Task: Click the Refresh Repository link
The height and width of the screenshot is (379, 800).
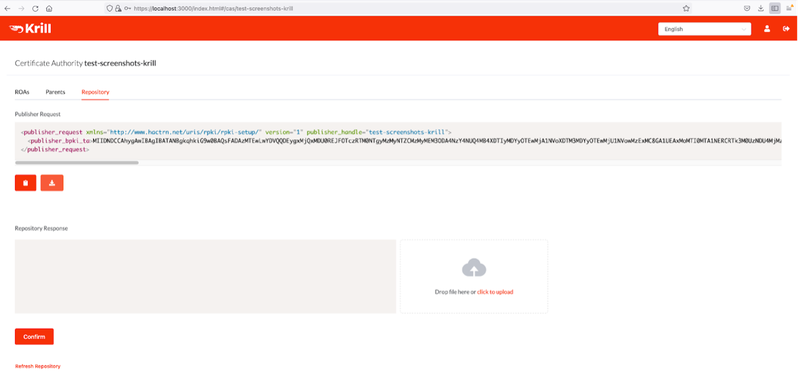Action: click(38, 366)
